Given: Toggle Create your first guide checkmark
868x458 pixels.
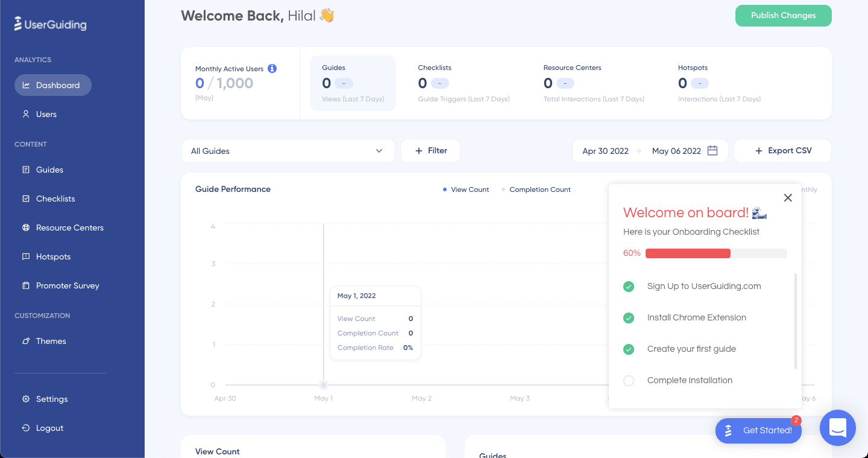Looking at the screenshot, I should point(629,349).
